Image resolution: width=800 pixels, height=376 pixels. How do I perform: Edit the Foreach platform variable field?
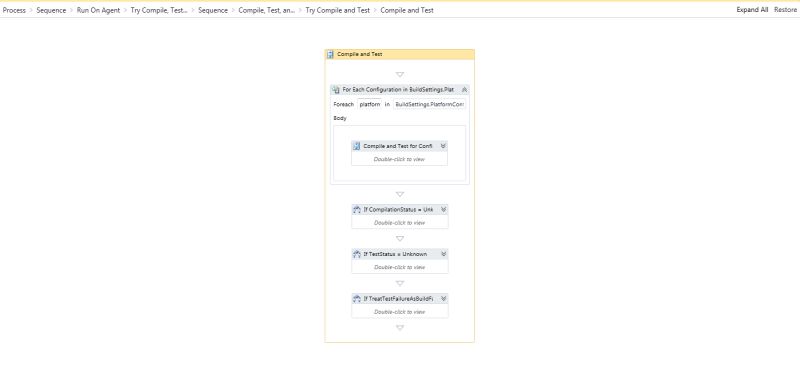click(x=370, y=104)
